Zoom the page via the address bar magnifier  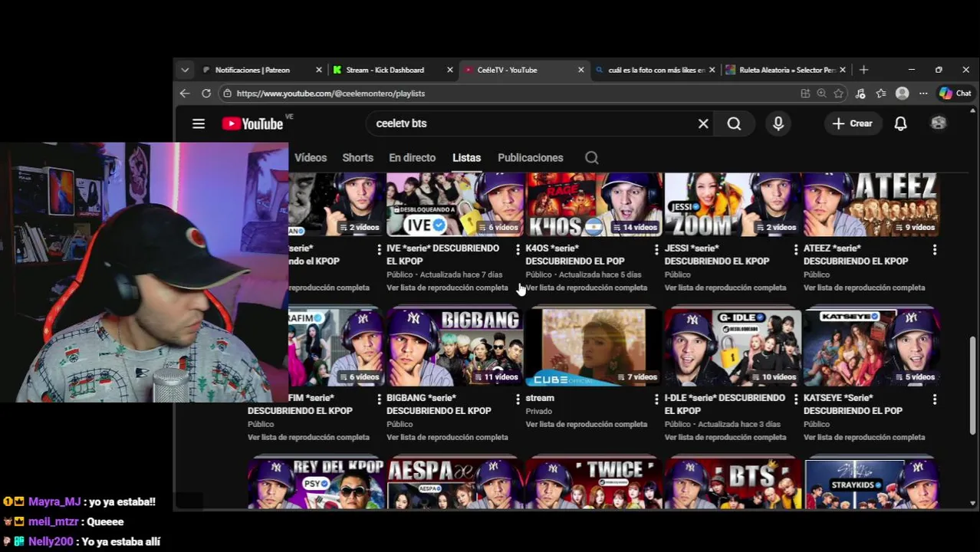click(x=821, y=94)
